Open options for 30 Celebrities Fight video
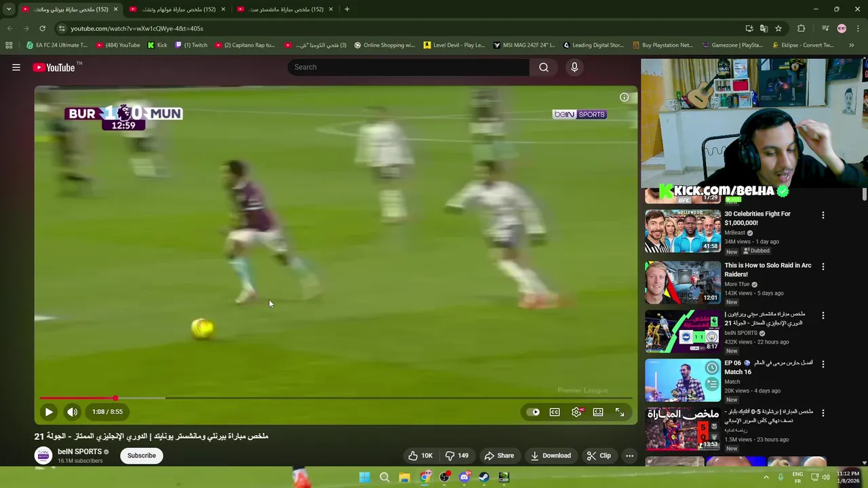The image size is (868, 488). pyautogui.click(x=823, y=215)
